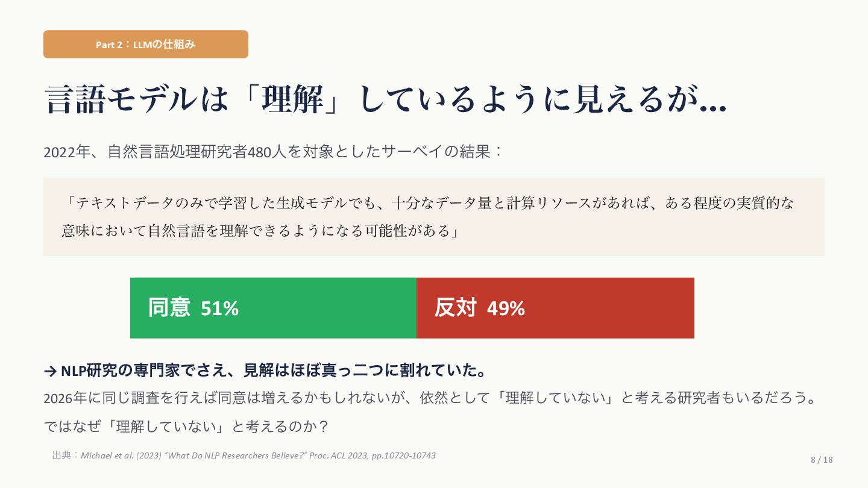Click the Part 2: LLMの仕組み badge
Image resolution: width=868 pixels, height=488 pixels.
click(145, 45)
